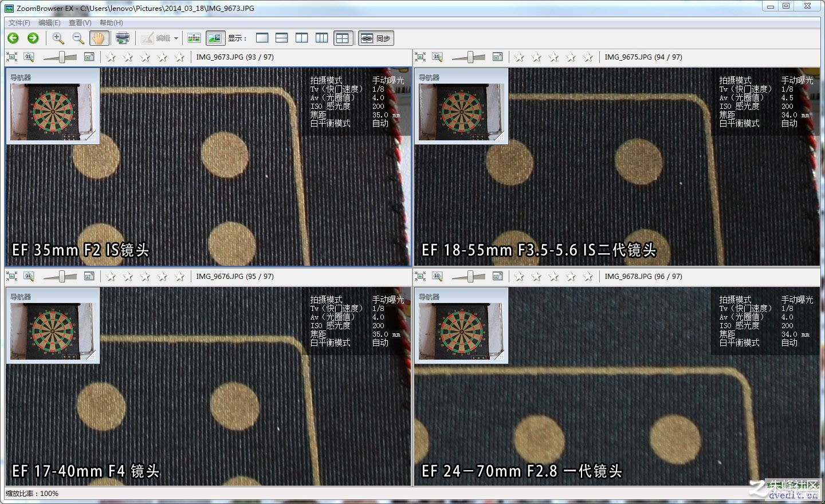Switch to single image display layout

point(262,38)
